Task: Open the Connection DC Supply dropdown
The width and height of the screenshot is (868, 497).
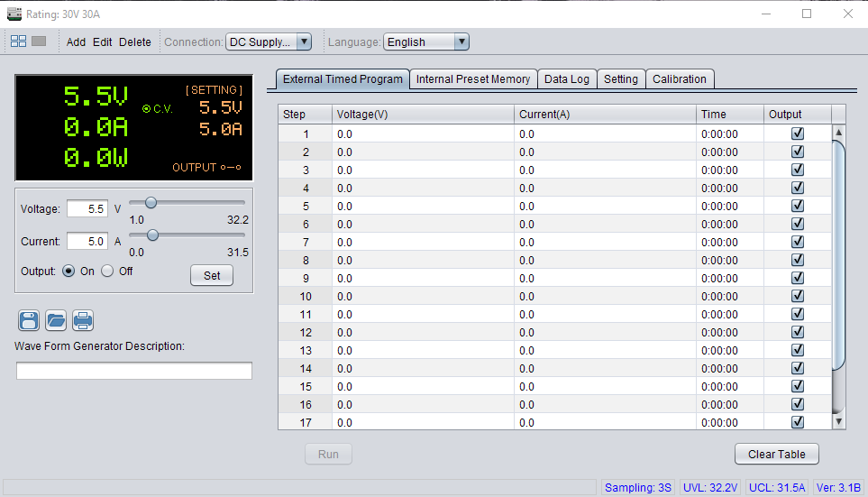Action: (x=269, y=42)
